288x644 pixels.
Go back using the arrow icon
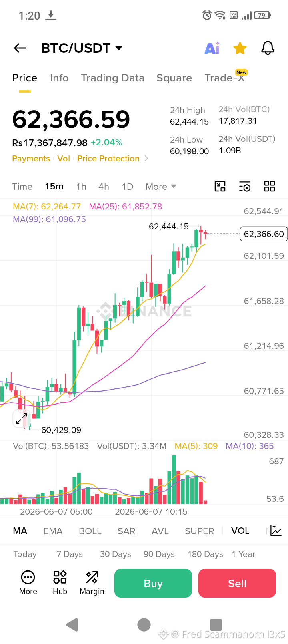(20, 48)
